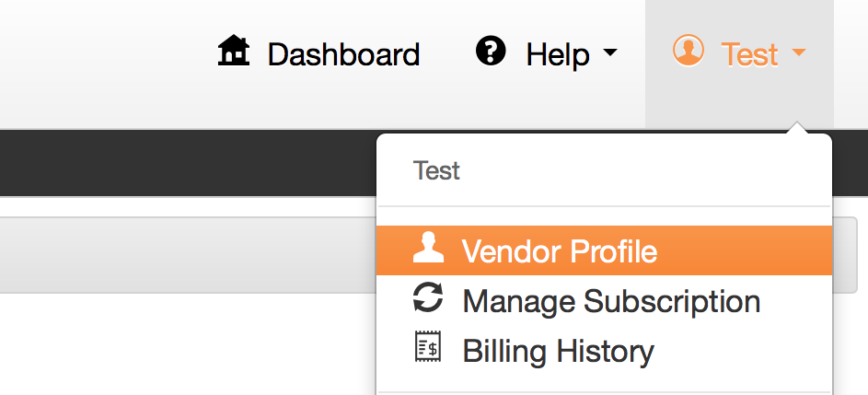Click the gray panel edge right of dropdown
Image resolution: width=868 pixels, height=395 pixels.
[x=845, y=255]
